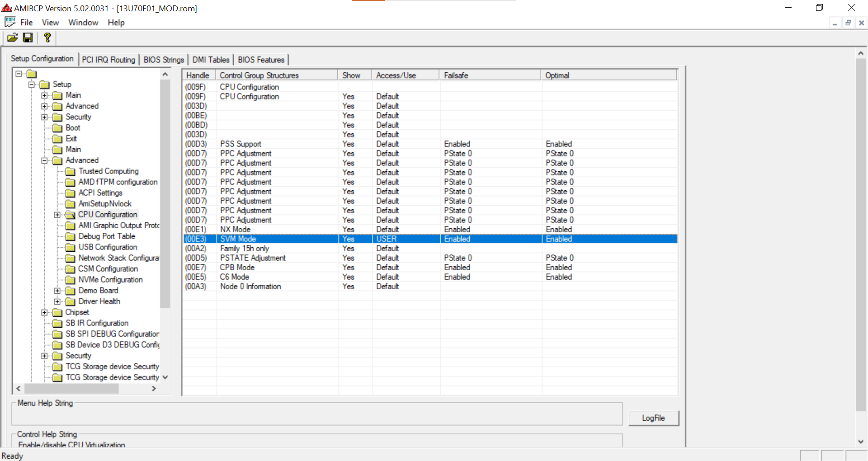Click the Access/Use column header

pyautogui.click(x=405, y=75)
